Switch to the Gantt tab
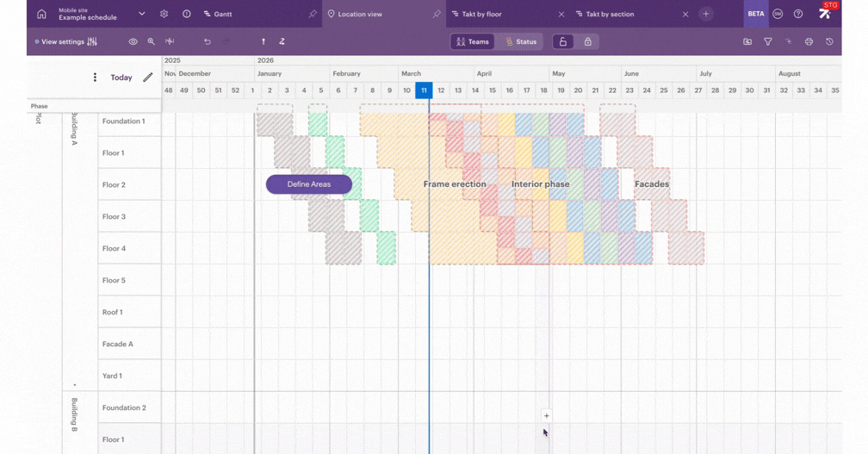 222,14
